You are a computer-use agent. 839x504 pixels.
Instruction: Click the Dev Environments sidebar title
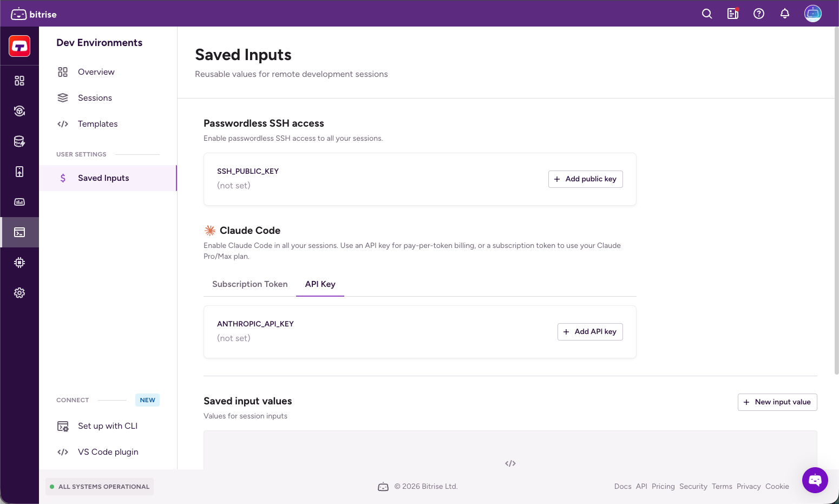coord(100,43)
